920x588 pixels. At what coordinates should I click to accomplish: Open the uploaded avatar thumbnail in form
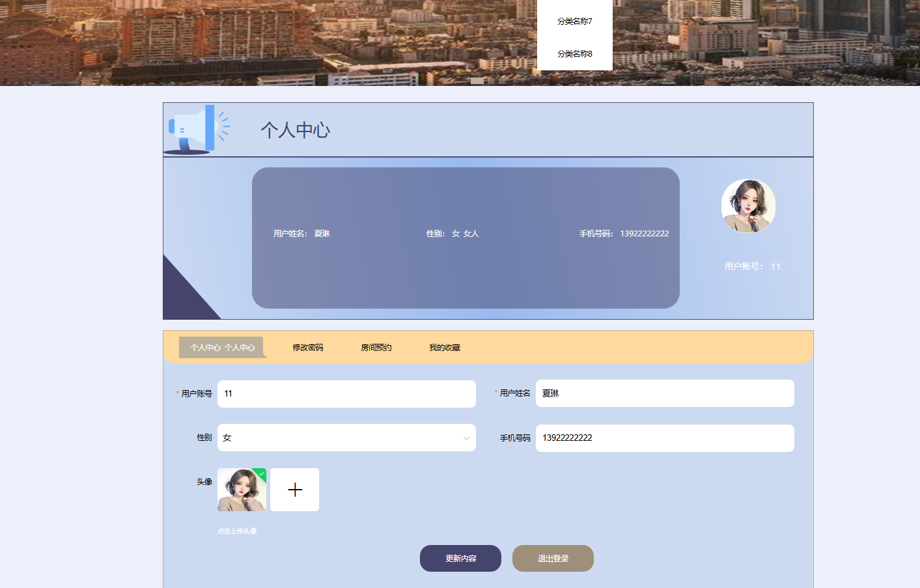(239, 491)
